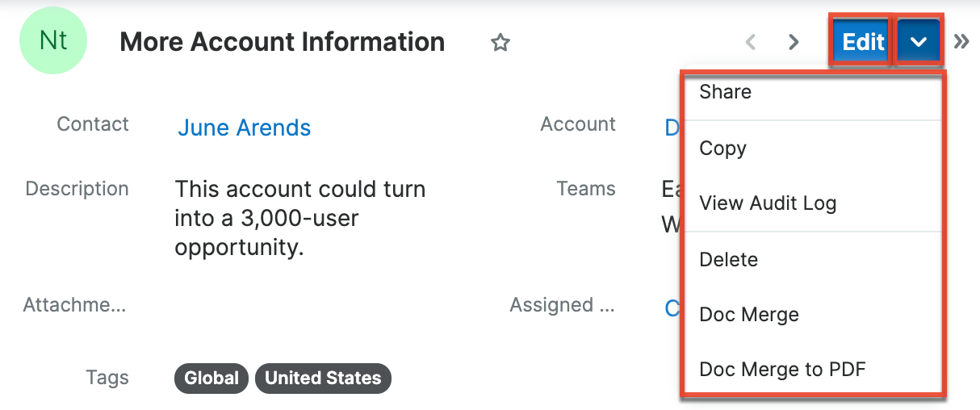Go to previous record arrow
The width and height of the screenshot is (980, 410).
(750, 42)
